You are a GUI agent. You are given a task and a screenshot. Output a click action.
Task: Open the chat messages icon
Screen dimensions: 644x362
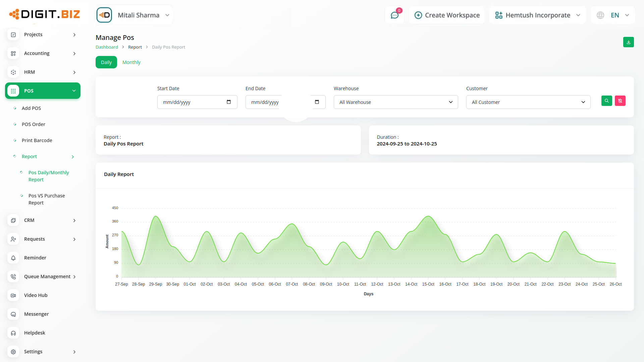point(394,15)
